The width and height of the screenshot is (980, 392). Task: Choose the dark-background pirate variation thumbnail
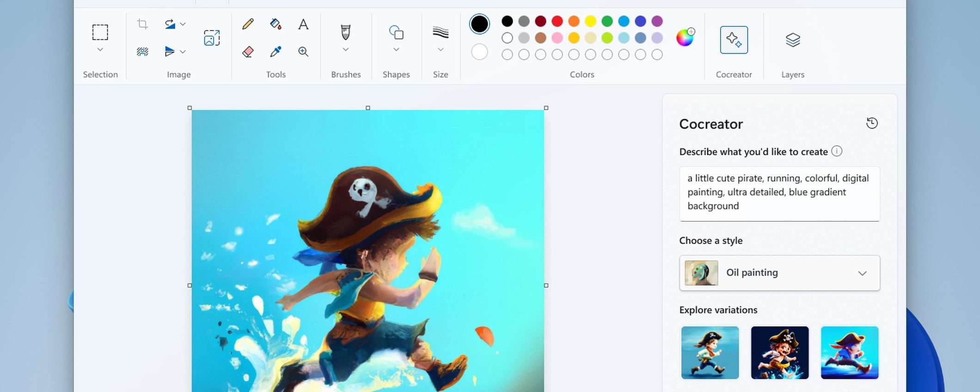(x=780, y=353)
